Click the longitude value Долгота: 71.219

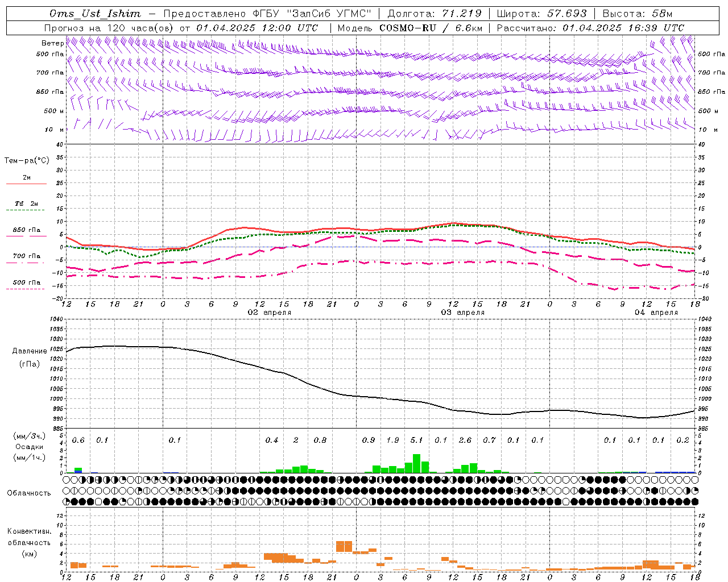point(435,14)
